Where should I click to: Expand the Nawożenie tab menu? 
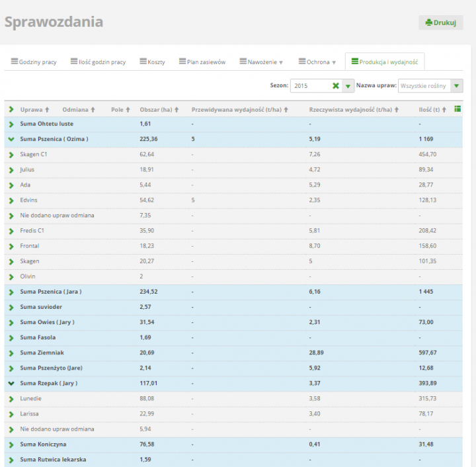click(261, 62)
